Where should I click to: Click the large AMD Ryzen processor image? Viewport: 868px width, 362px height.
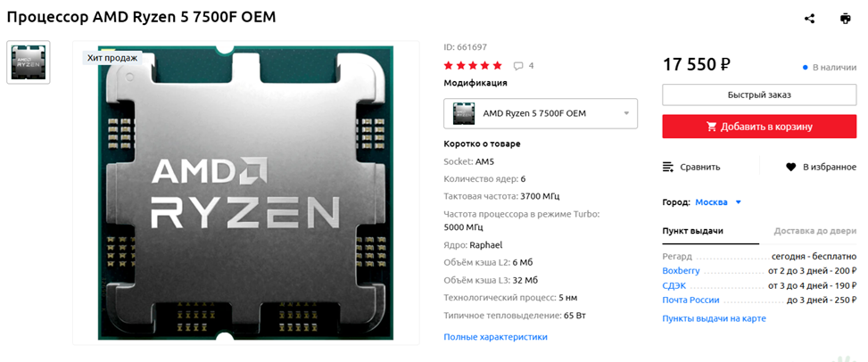[x=246, y=193]
